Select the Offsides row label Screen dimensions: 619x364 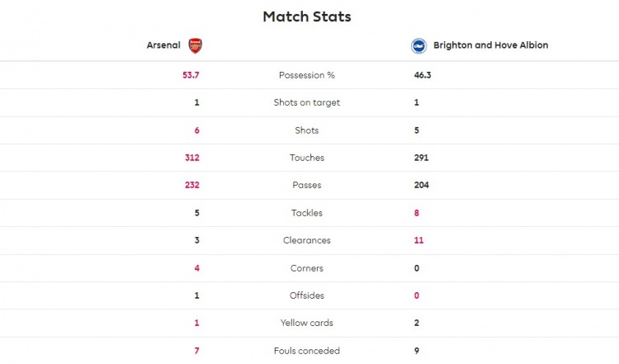[307, 295]
